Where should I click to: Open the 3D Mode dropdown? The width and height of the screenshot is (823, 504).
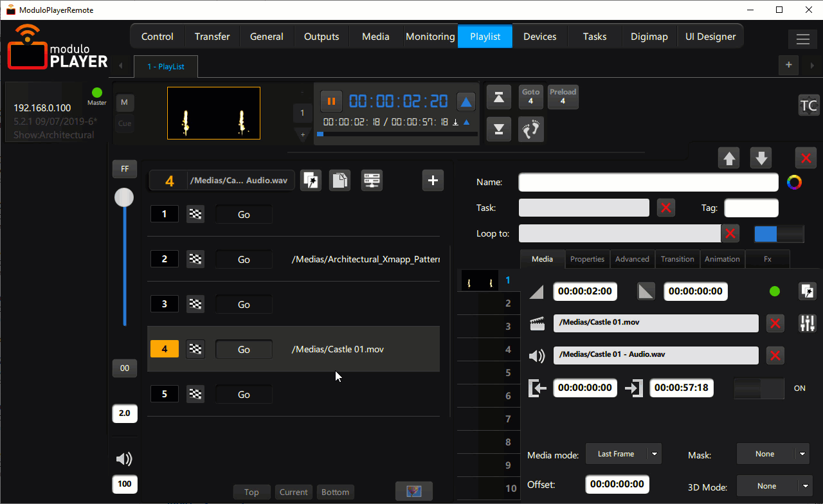[x=775, y=486]
